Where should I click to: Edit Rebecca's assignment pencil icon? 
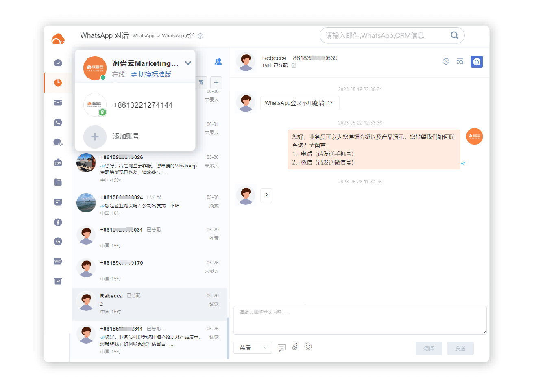[294, 65]
